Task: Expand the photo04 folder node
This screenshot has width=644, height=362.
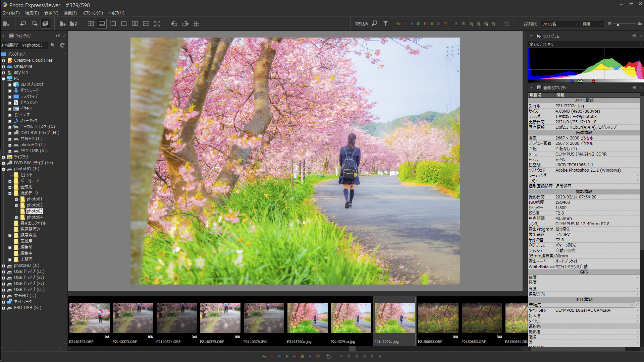Action: pyautogui.click(x=16, y=218)
